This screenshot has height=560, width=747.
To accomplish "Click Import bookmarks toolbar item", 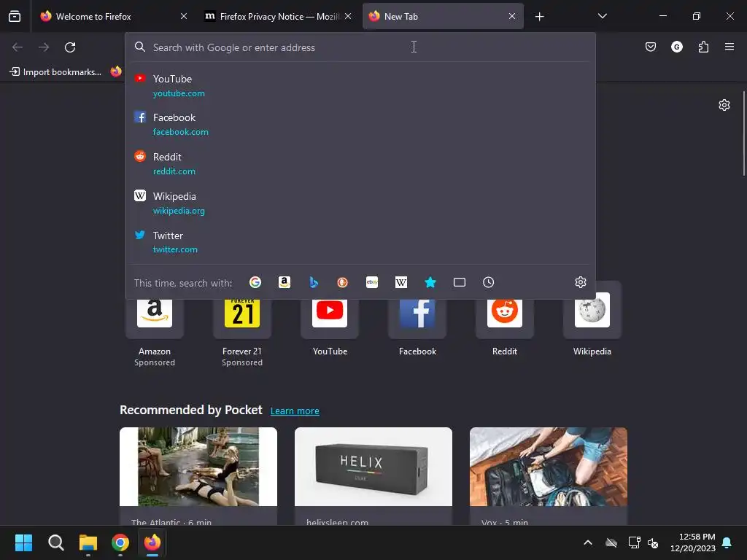I will click(x=55, y=72).
